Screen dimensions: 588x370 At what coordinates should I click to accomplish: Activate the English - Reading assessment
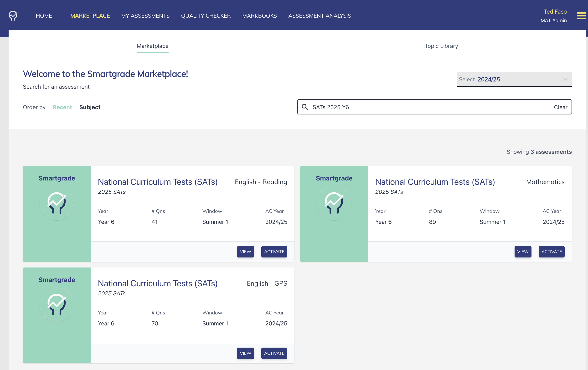tap(274, 252)
